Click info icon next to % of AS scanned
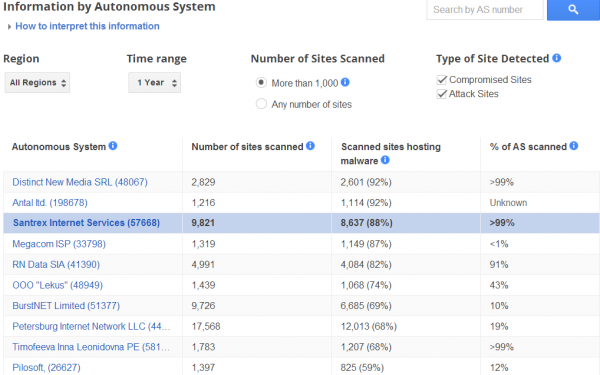Viewport: 600px width, 375px height. tap(574, 146)
